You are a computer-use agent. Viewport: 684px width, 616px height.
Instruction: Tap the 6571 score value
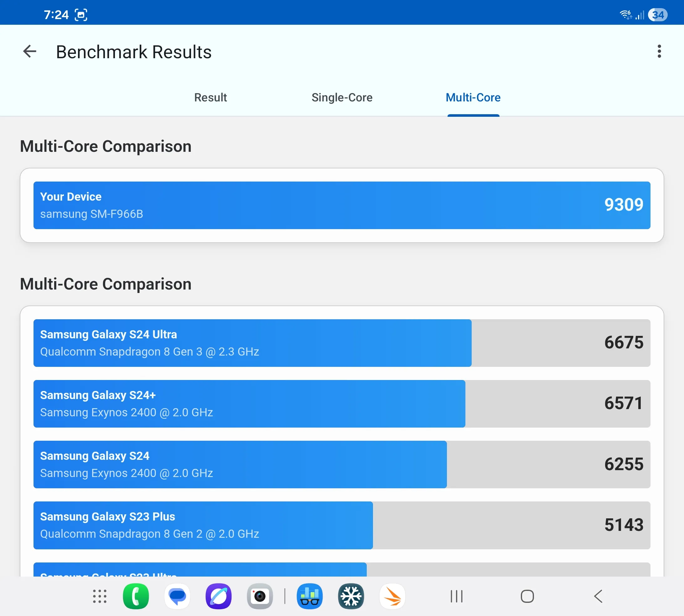click(624, 403)
